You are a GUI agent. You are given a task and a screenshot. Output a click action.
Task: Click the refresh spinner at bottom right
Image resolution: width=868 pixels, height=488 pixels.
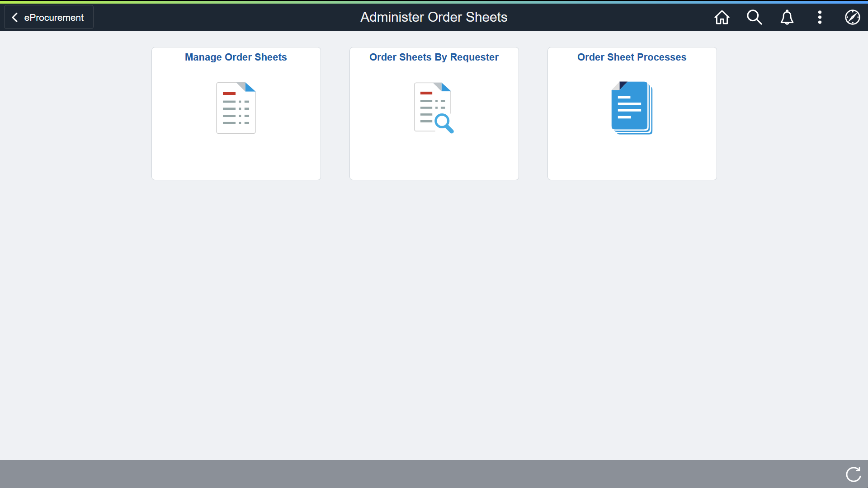[x=854, y=474]
